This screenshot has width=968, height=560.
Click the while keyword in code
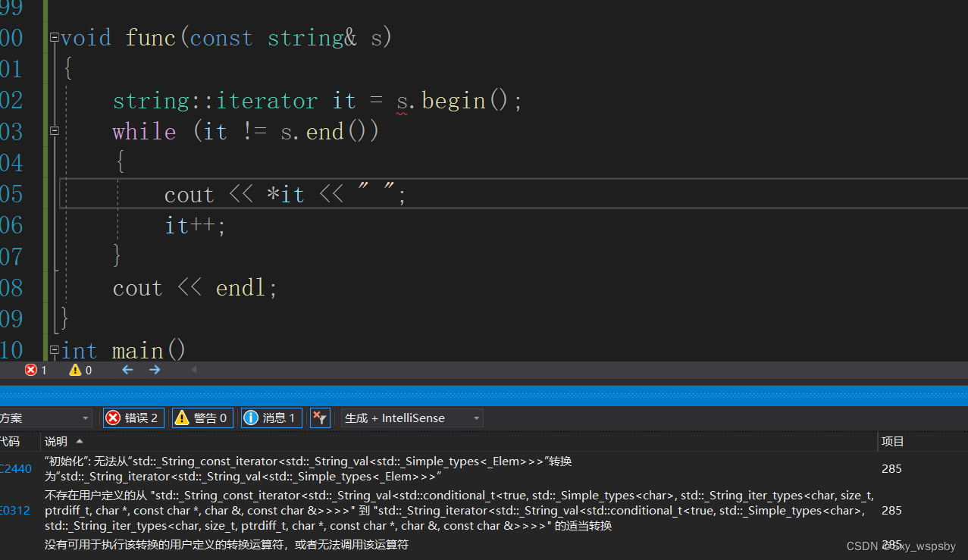144,132
